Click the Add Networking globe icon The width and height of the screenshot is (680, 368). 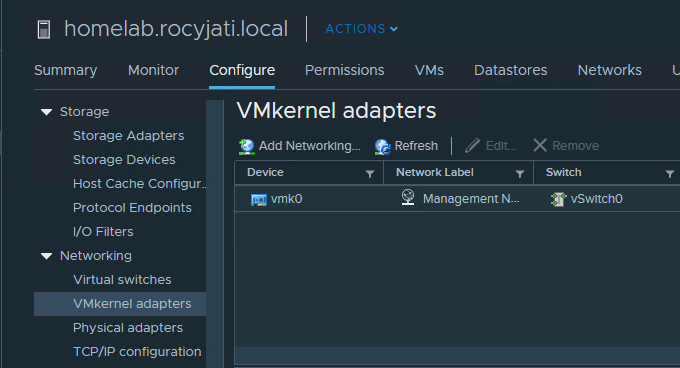[247, 146]
